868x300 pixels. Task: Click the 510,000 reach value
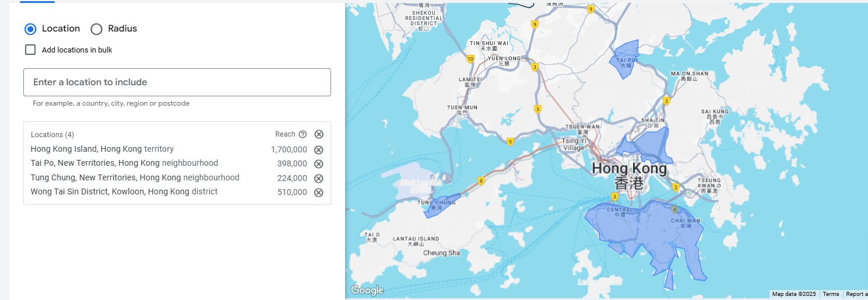pos(292,192)
